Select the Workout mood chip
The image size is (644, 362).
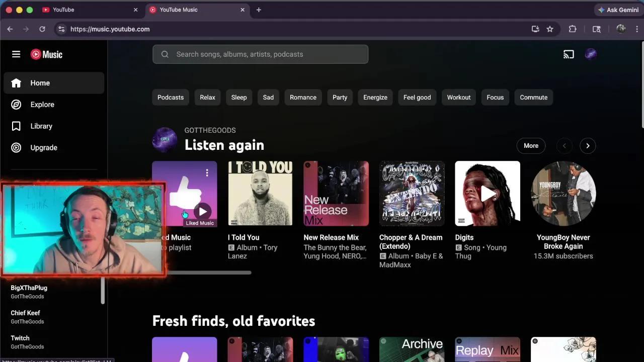(459, 98)
